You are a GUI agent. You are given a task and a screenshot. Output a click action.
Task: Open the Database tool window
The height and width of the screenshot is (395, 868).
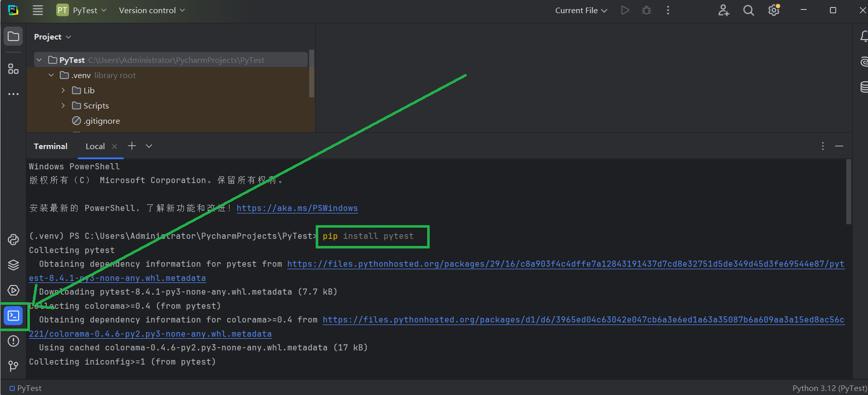click(864, 87)
